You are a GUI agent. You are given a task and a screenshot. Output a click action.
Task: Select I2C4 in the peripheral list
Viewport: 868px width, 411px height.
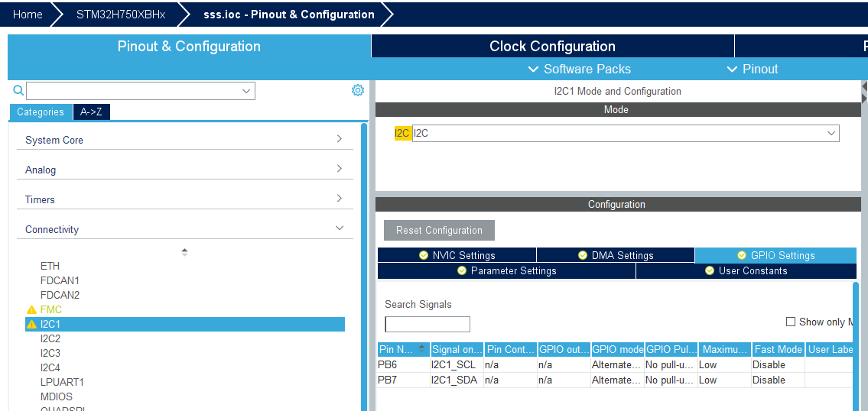[x=50, y=367]
